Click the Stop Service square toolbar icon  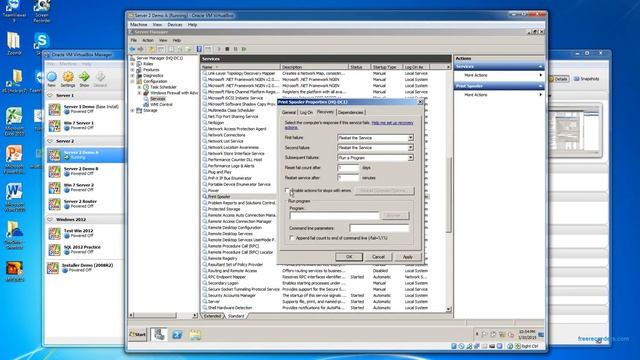[227, 49]
